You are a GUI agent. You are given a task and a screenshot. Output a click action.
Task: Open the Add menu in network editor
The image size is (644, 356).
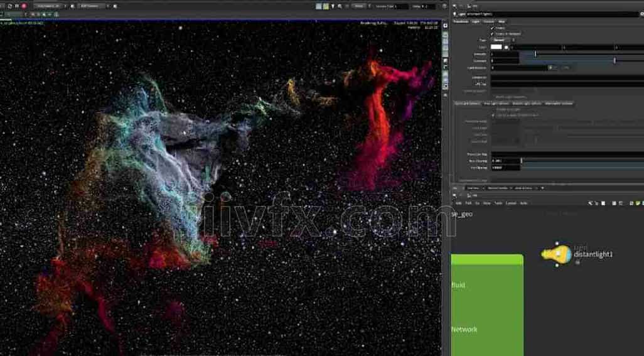tap(458, 203)
